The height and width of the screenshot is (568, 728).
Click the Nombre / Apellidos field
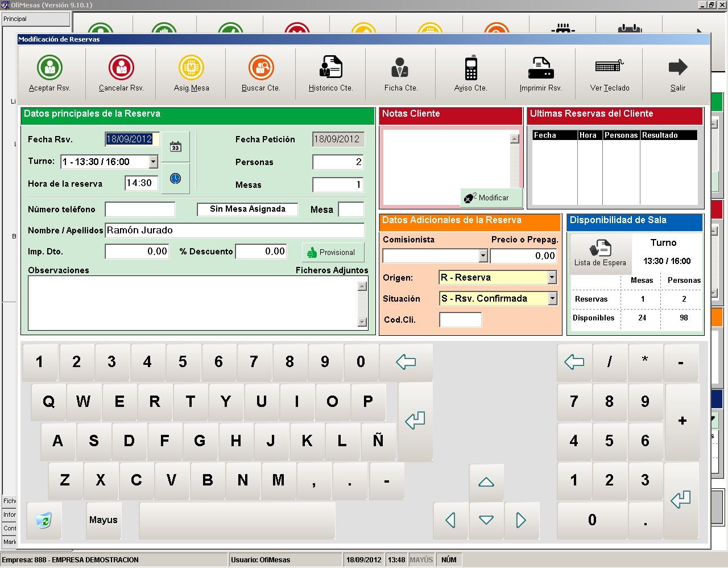pos(234,231)
